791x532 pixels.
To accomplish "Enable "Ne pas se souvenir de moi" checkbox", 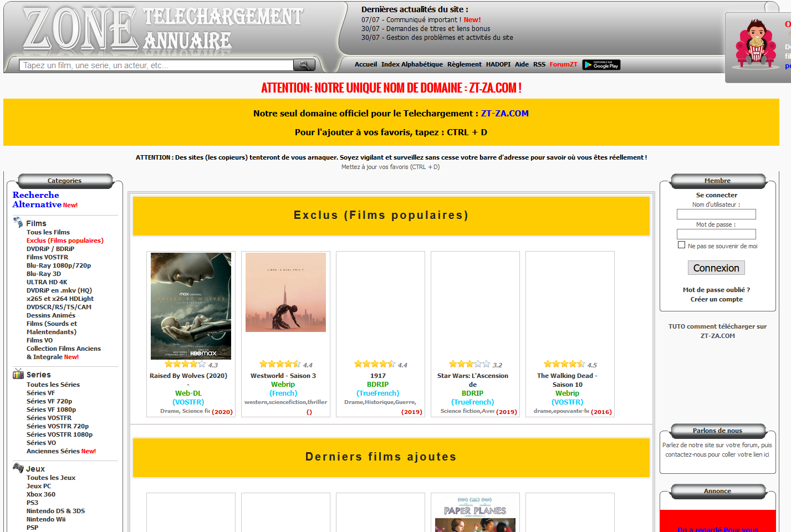I will pos(681,245).
